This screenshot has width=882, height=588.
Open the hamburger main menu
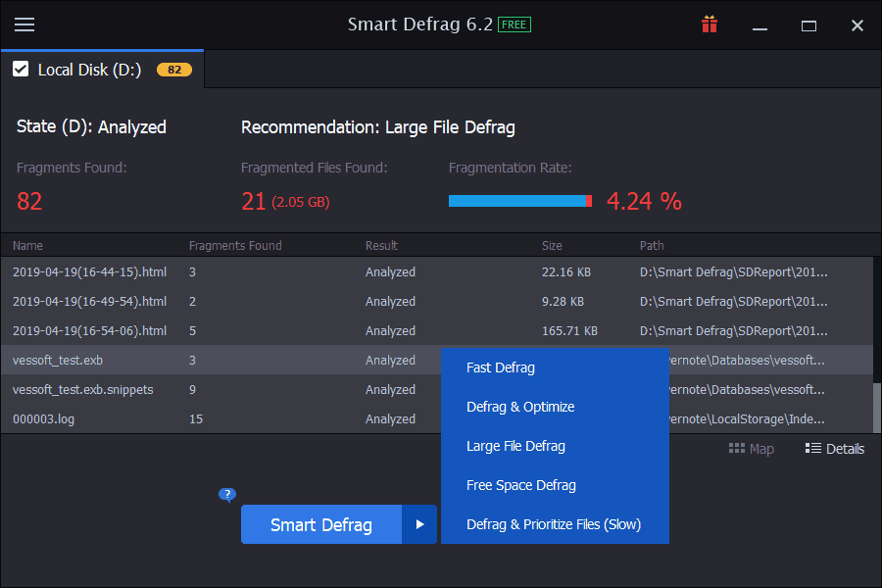[24, 24]
